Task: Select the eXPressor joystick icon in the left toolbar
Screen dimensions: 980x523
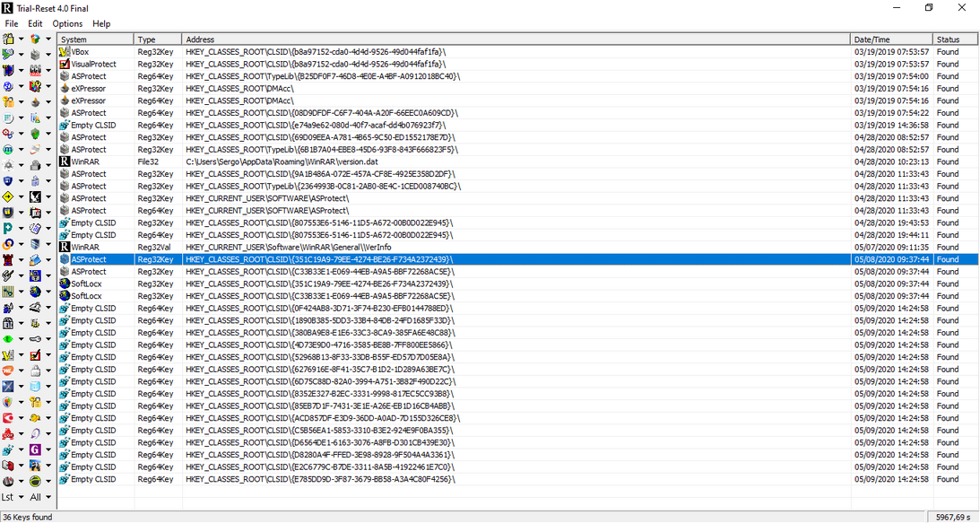Action: click(x=35, y=102)
